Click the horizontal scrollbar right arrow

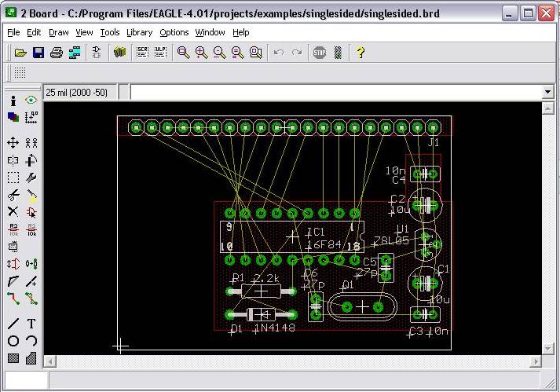[536, 361]
